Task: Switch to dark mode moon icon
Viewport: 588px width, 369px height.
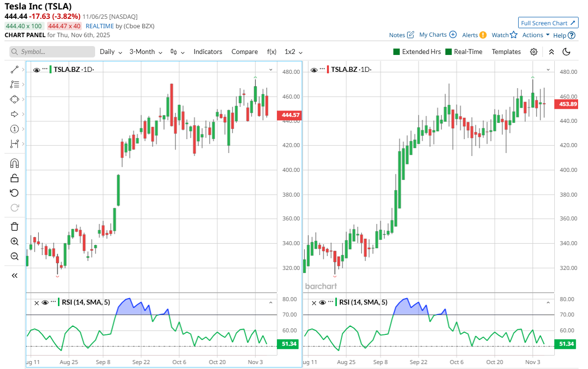Action: [x=566, y=52]
